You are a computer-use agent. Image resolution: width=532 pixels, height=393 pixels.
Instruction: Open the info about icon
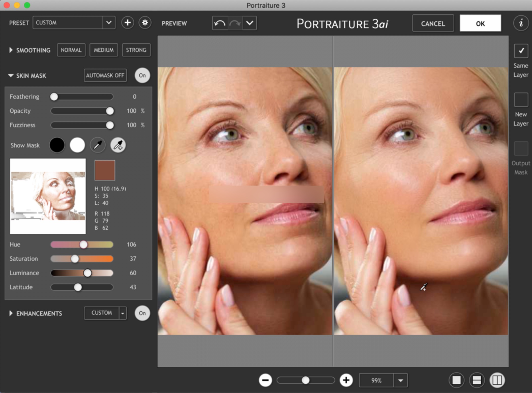coord(521,23)
